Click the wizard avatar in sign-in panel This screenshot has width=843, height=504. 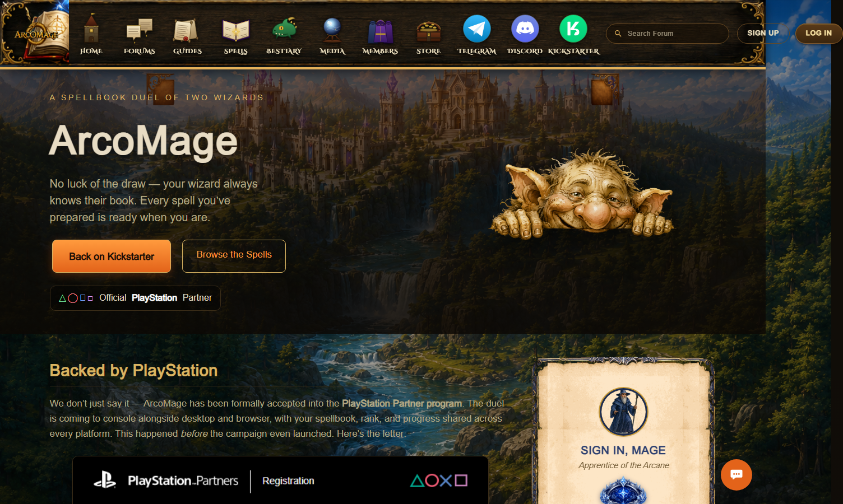point(623,412)
